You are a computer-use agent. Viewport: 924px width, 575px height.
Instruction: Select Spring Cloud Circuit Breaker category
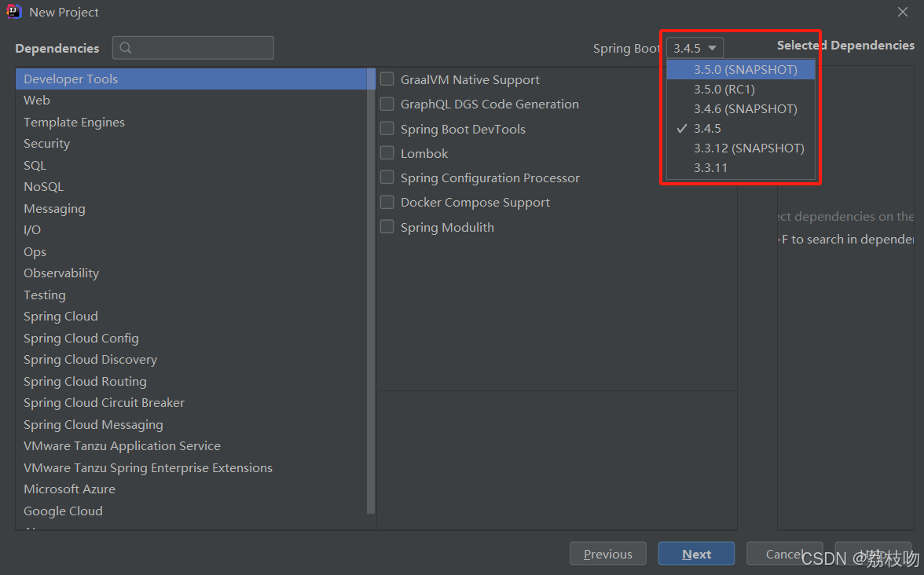pos(192,403)
